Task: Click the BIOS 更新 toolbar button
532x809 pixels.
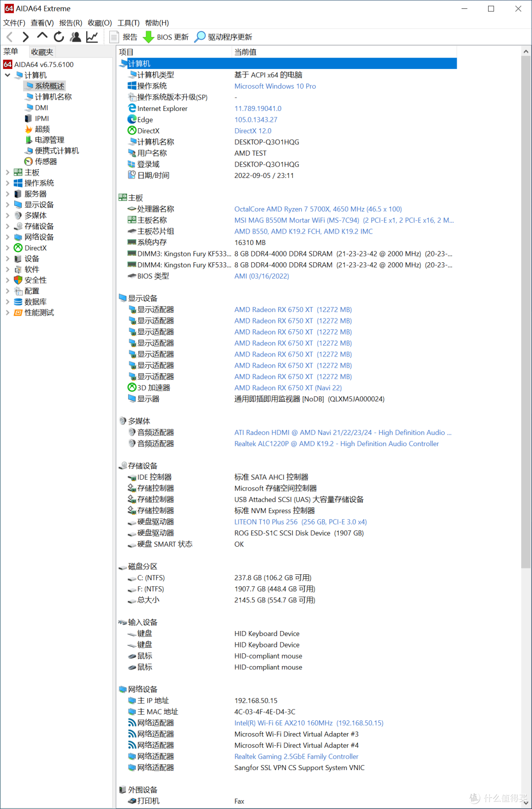Action: click(166, 37)
